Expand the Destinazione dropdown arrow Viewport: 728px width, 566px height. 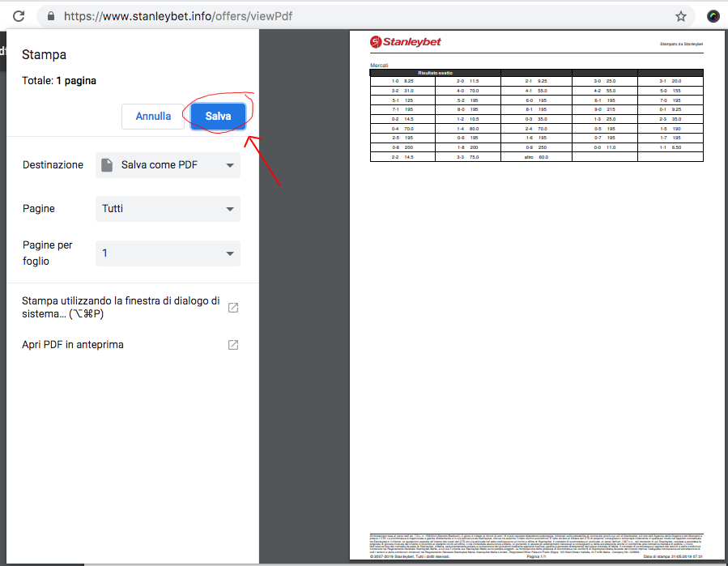coord(230,165)
